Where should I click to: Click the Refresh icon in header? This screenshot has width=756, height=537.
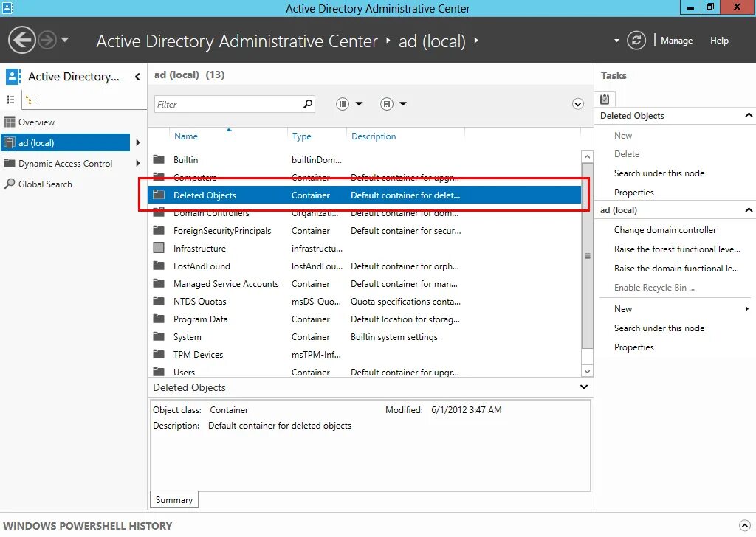tap(636, 41)
